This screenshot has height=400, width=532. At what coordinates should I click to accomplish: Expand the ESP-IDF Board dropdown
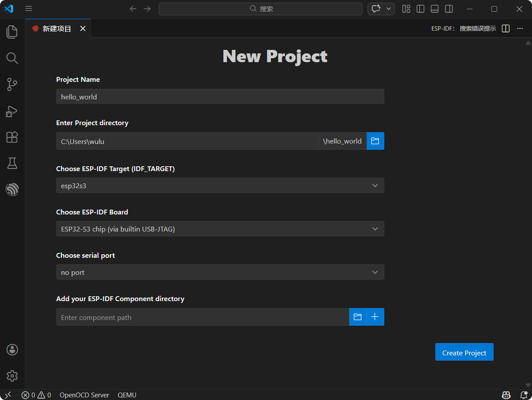pos(220,229)
